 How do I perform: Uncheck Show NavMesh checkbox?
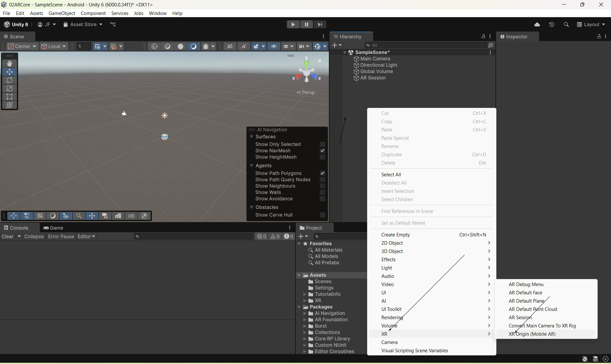click(x=322, y=150)
